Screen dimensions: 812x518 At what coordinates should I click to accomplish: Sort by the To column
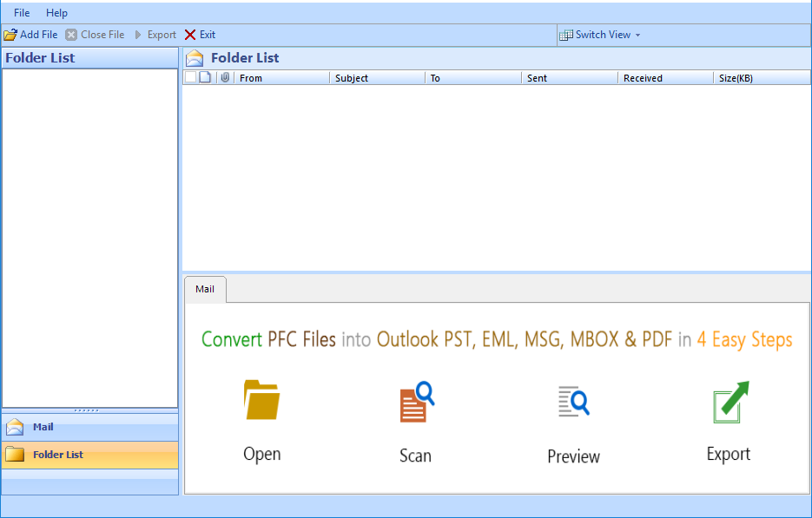pyautogui.click(x=472, y=78)
